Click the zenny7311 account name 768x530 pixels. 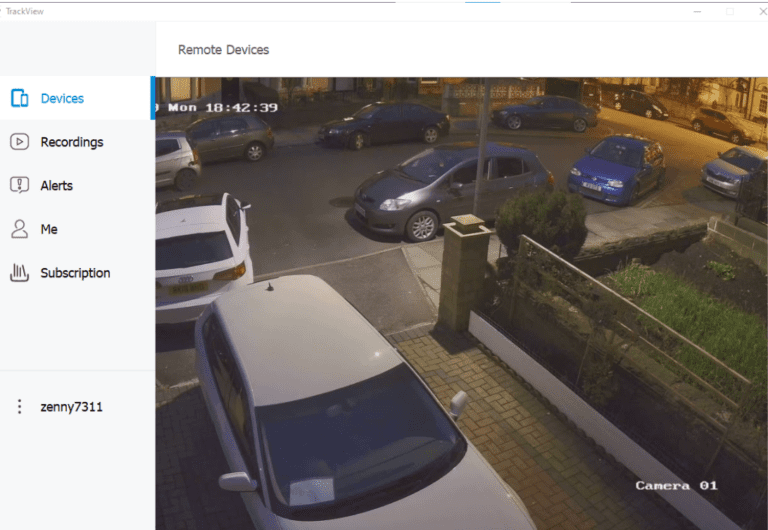(72, 407)
